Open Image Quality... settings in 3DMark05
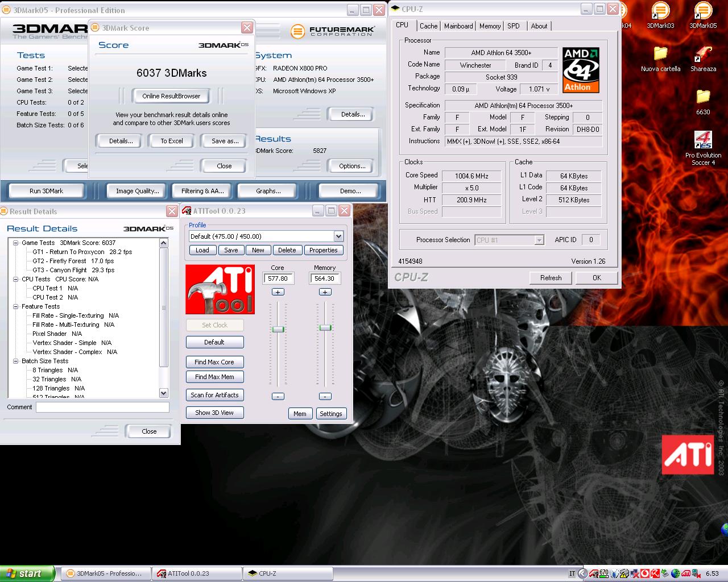Image resolution: width=728 pixels, height=582 pixels. click(x=137, y=191)
